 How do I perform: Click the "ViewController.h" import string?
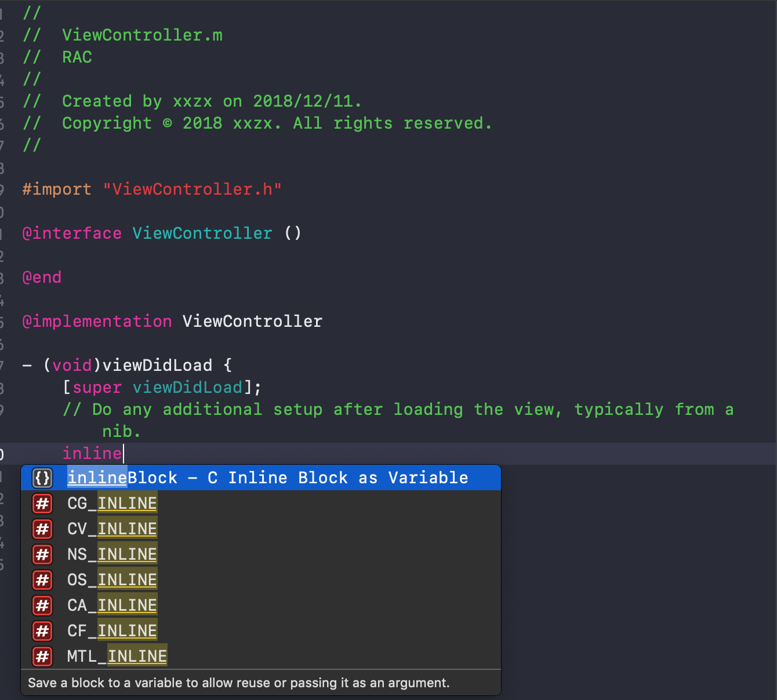click(x=192, y=189)
